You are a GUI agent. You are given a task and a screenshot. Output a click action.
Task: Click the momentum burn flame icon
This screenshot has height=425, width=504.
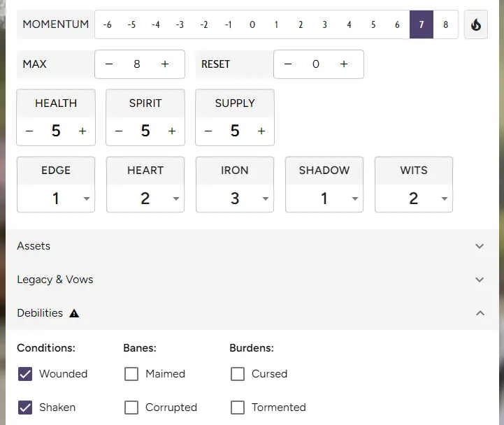476,24
